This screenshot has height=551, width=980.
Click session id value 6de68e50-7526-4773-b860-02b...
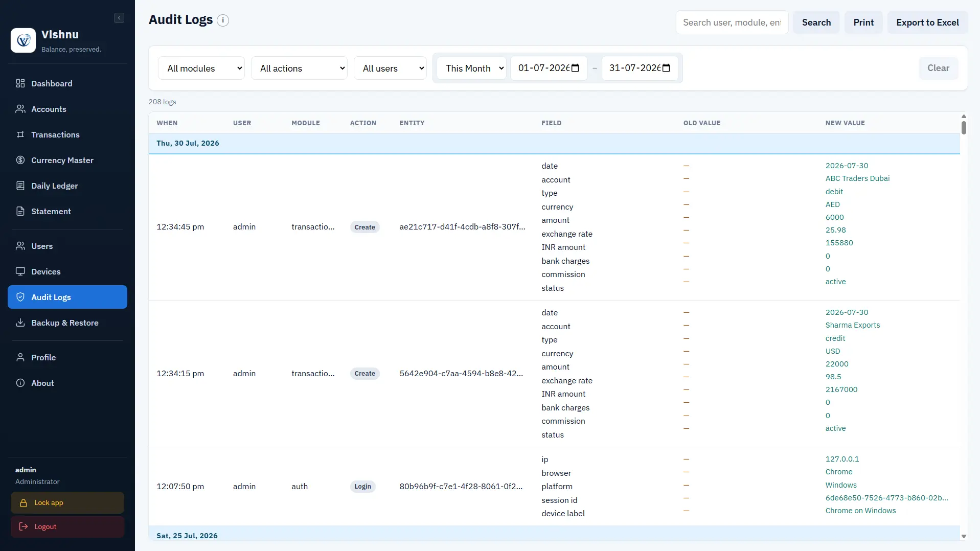886,498
